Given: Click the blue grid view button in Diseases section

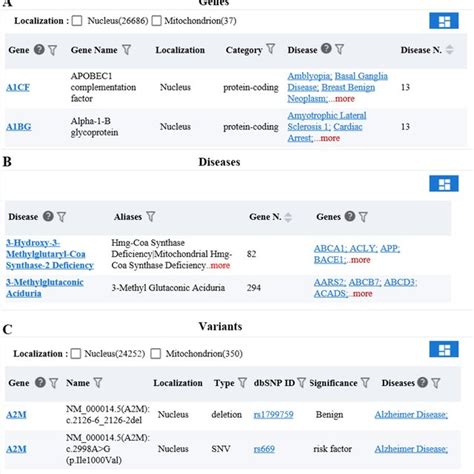Looking at the screenshot, I should [444, 184].
